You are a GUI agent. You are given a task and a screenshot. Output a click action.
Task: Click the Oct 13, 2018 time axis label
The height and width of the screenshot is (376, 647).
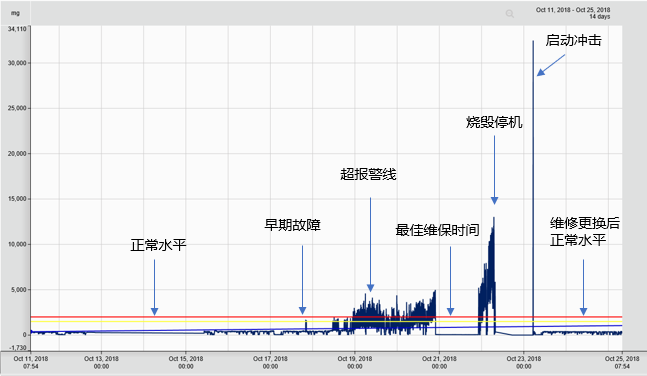(101, 362)
